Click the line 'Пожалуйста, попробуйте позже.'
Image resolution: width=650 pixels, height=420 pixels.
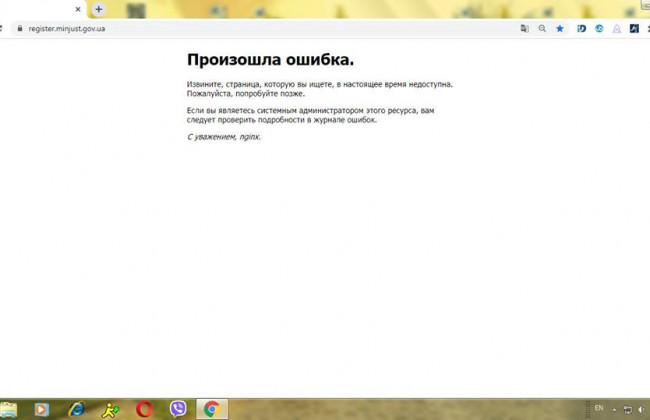(246, 94)
